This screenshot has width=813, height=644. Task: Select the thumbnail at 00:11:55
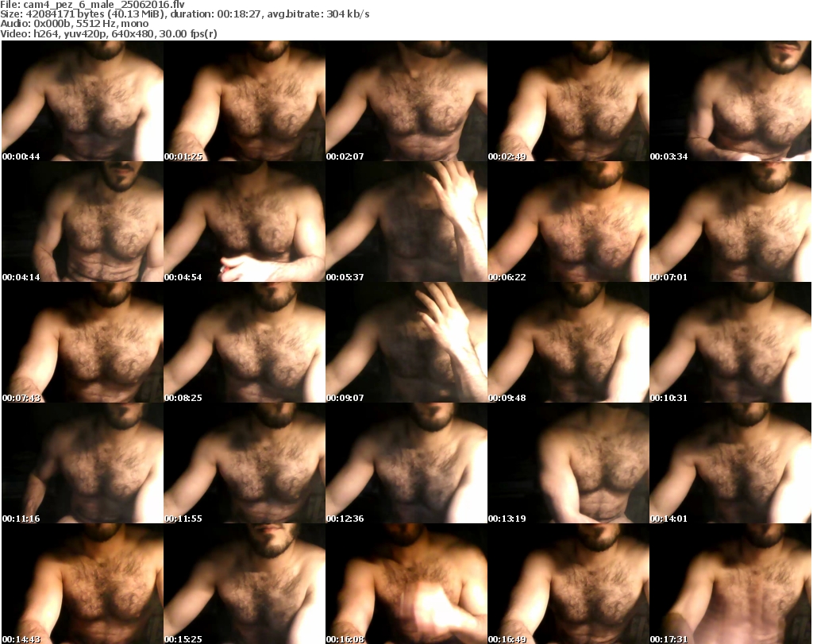pos(245,464)
